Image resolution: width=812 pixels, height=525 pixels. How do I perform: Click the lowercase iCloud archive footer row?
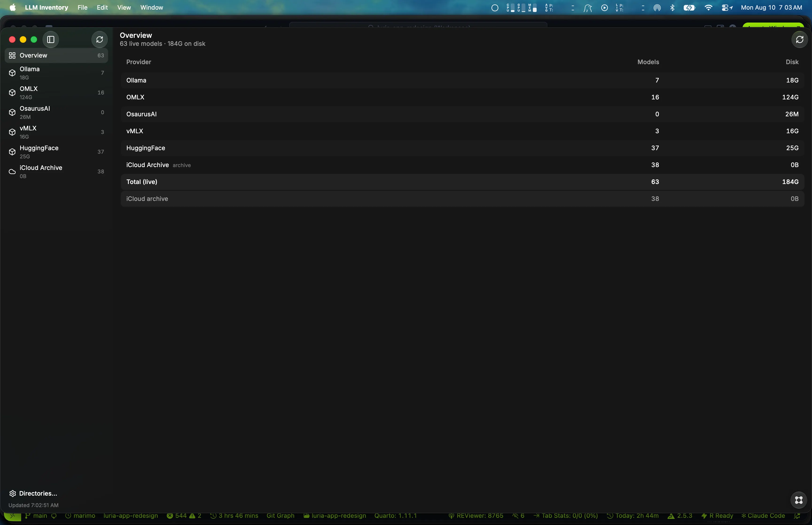pos(462,199)
